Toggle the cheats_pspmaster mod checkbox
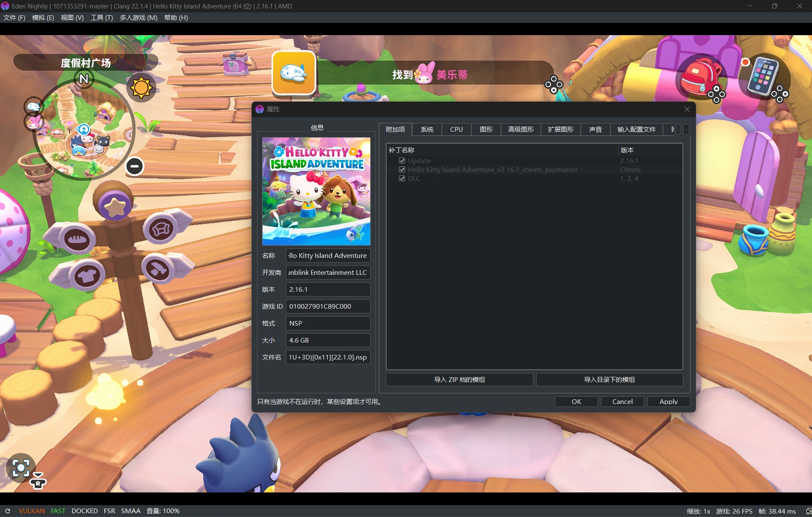 [402, 169]
